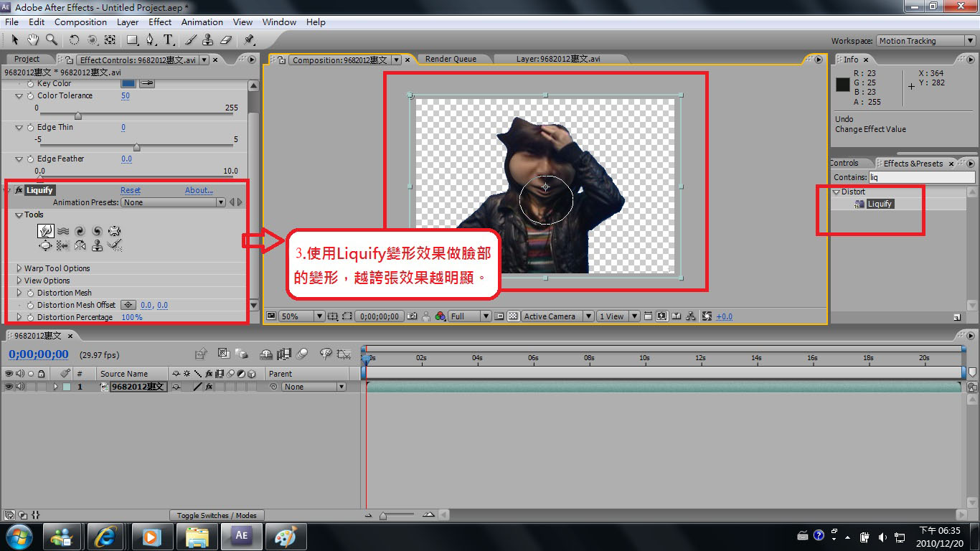Click the Liquify Reset link

(131, 190)
